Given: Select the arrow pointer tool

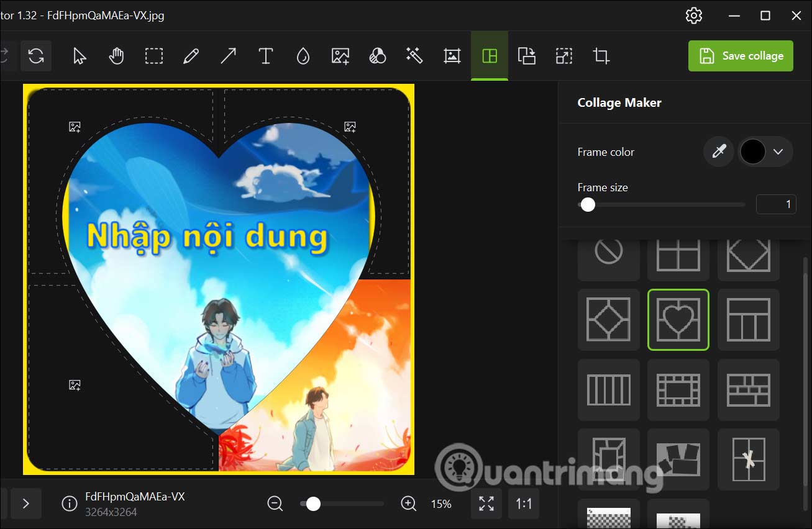Looking at the screenshot, I should (79, 56).
